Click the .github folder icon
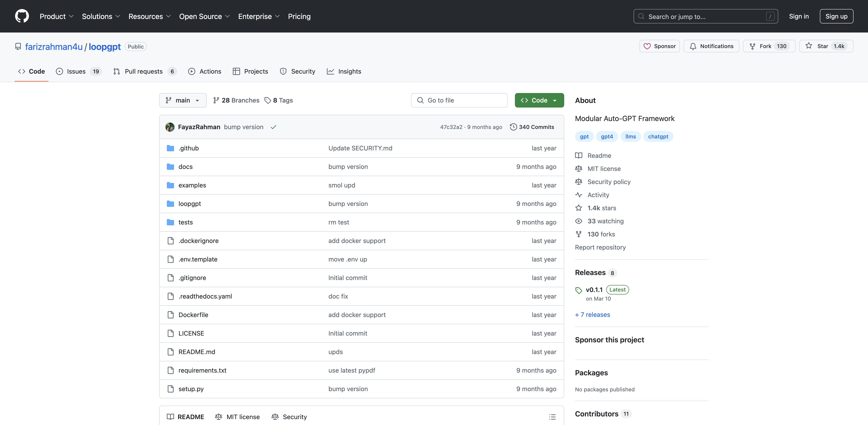The width and height of the screenshot is (868, 425). point(170,148)
